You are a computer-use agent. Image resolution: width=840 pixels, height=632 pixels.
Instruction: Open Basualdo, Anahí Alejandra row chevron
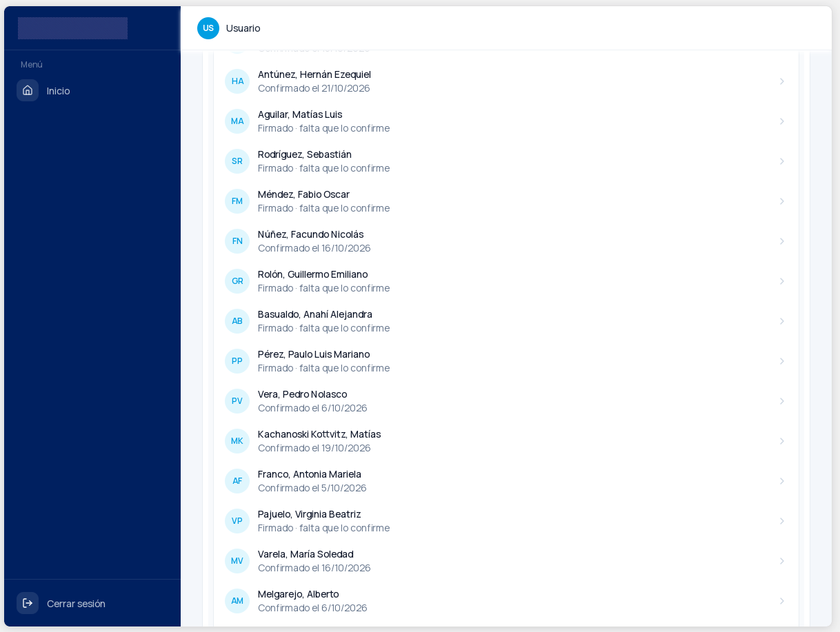(782, 321)
